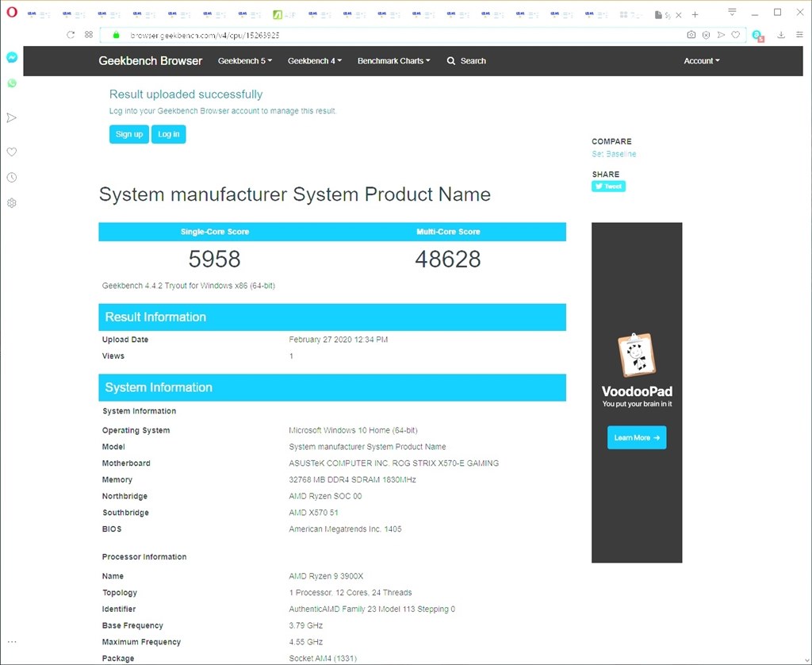The width and height of the screenshot is (812, 665).
Task: Click the System Information blue header
Action: 332,388
